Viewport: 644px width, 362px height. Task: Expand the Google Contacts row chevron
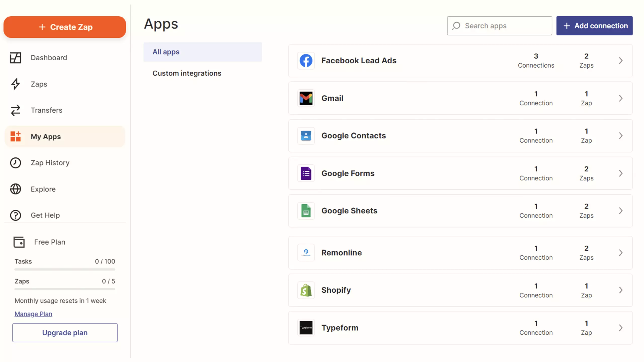click(x=621, y=136)
